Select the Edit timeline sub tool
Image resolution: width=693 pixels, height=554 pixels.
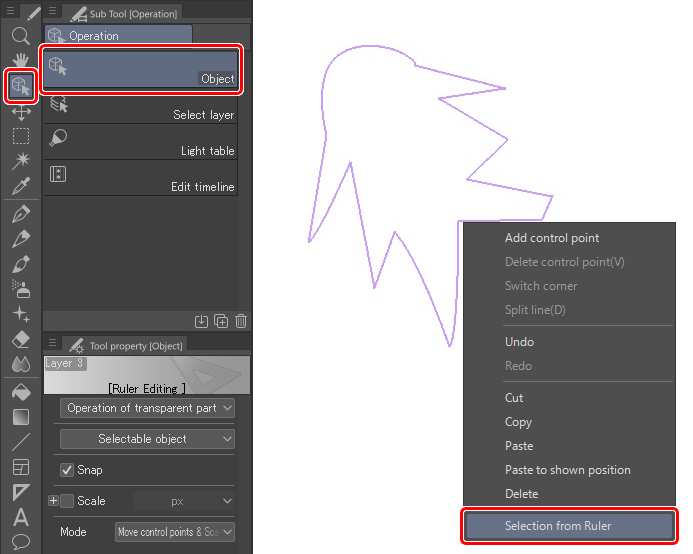click(x=141, y=177)
